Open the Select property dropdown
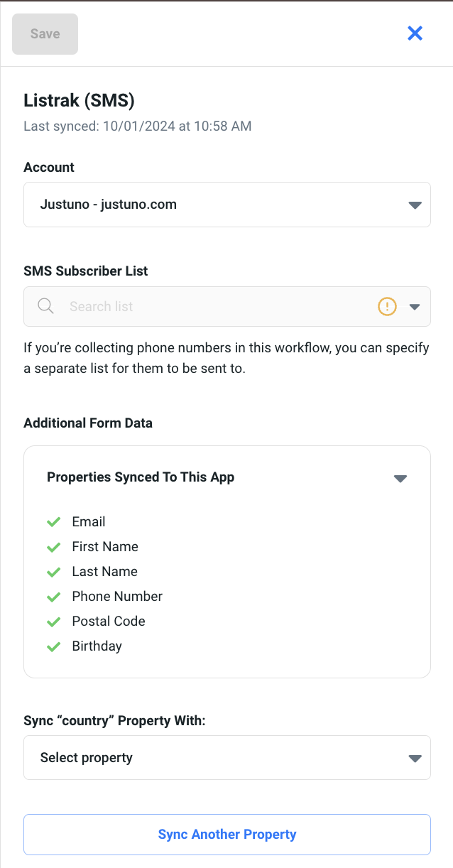 pyautogui.click(x=226, y=758)
